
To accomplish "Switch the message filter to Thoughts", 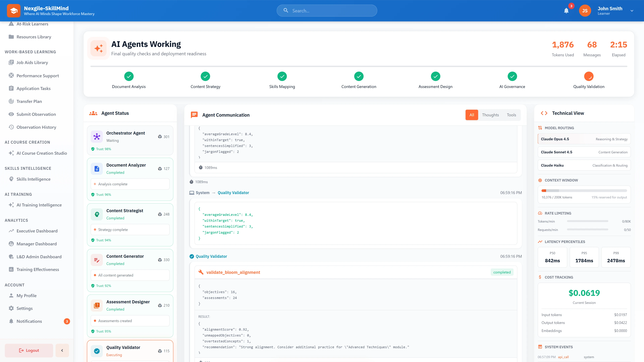I will (490, 115).
